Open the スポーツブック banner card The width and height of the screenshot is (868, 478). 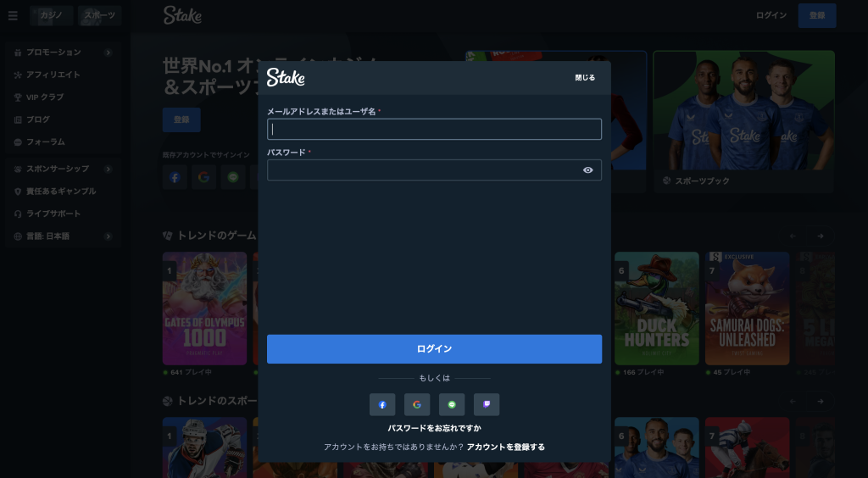point(744,122)
